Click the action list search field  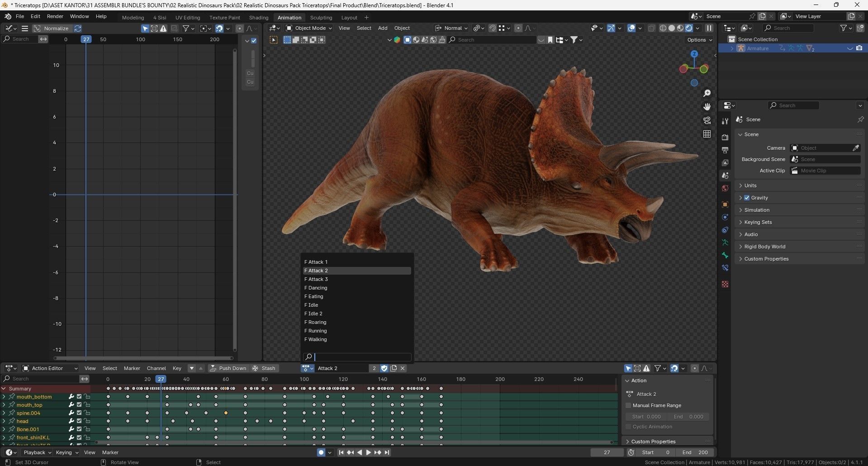pos(357,357)
